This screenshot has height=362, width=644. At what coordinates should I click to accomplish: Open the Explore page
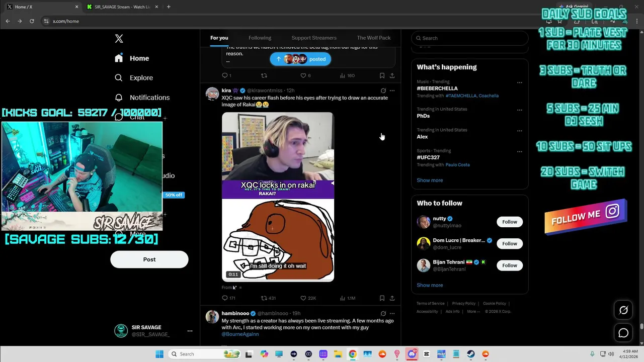point(134,78)
